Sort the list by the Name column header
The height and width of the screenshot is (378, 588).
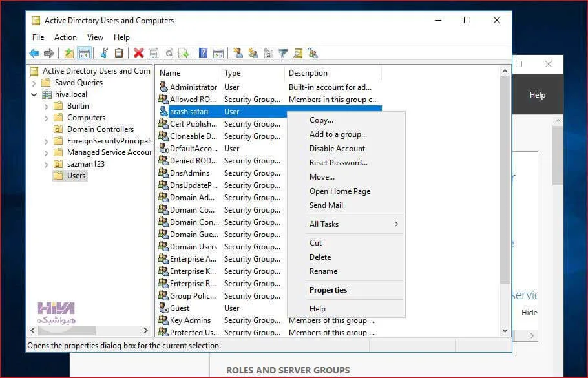point(187,73)
